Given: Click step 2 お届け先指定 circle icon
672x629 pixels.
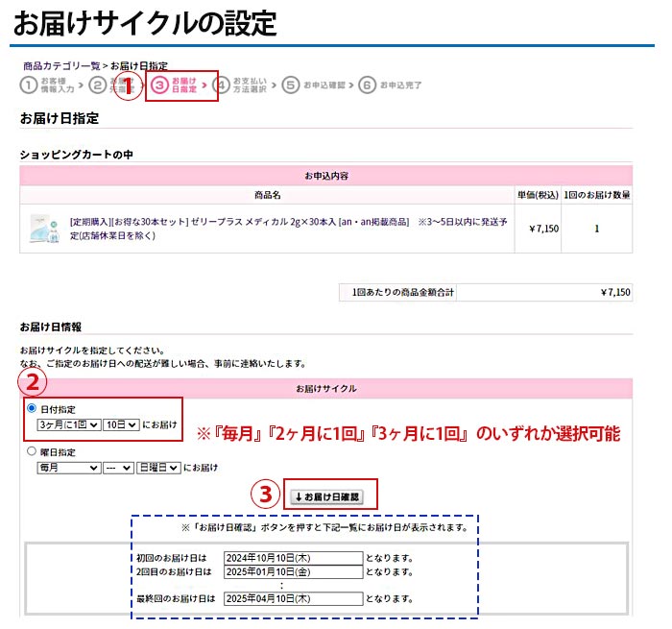Looking at the screenshot, I should [97, 85].
